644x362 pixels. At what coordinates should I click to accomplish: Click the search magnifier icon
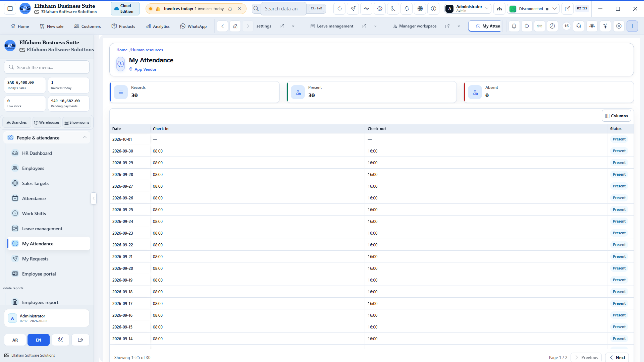click(x=256, y=9)
